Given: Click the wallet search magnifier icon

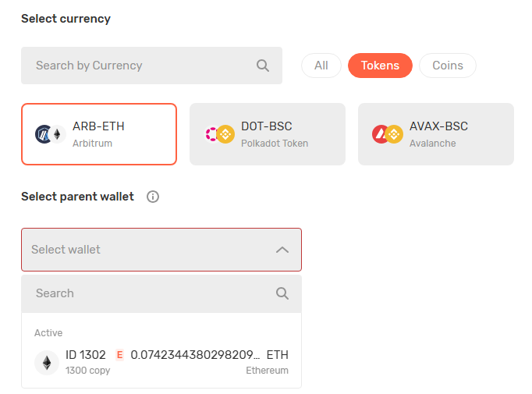Looking at the screenshot, I should pos(282,293).
